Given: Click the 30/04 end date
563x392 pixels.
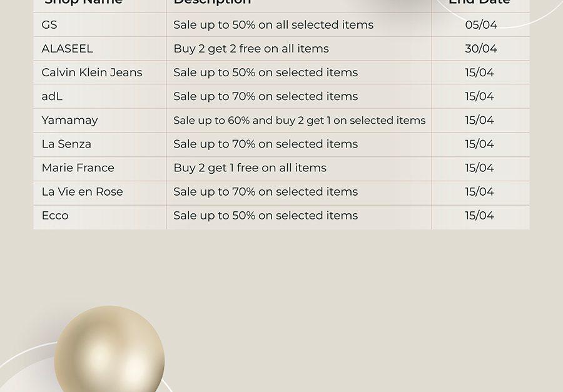Looking at the screenshot, I should coord(481,49).
